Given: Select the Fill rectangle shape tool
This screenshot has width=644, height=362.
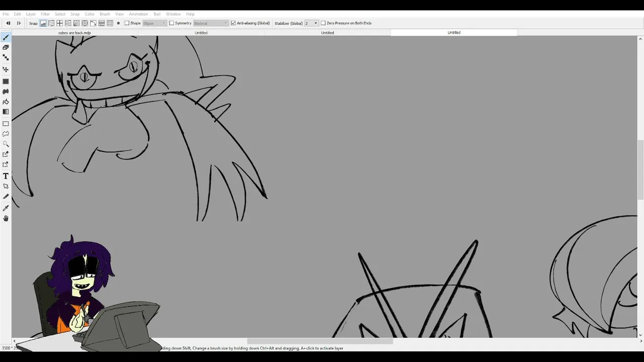Looking at the screenshot, I should (x=6, y=81).
